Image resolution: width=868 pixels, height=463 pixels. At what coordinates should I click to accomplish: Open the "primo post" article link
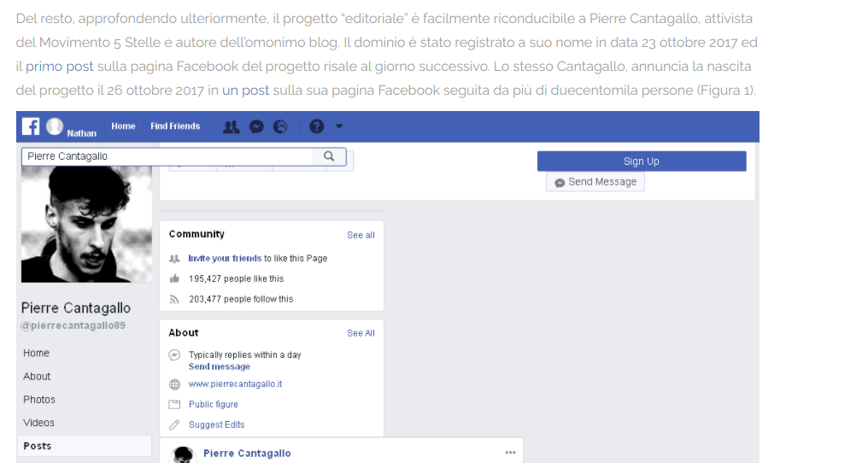59,67
